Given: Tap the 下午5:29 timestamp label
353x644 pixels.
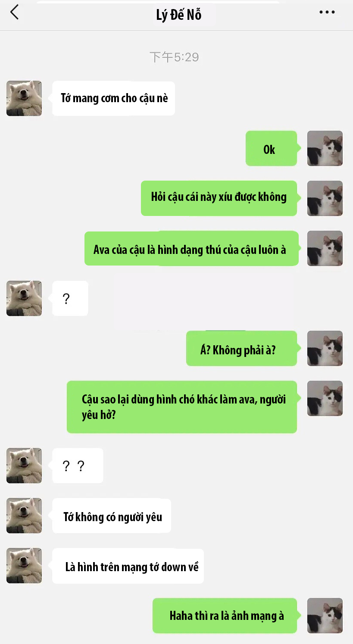Looking at the screenshot, I should tap(174, 57).
